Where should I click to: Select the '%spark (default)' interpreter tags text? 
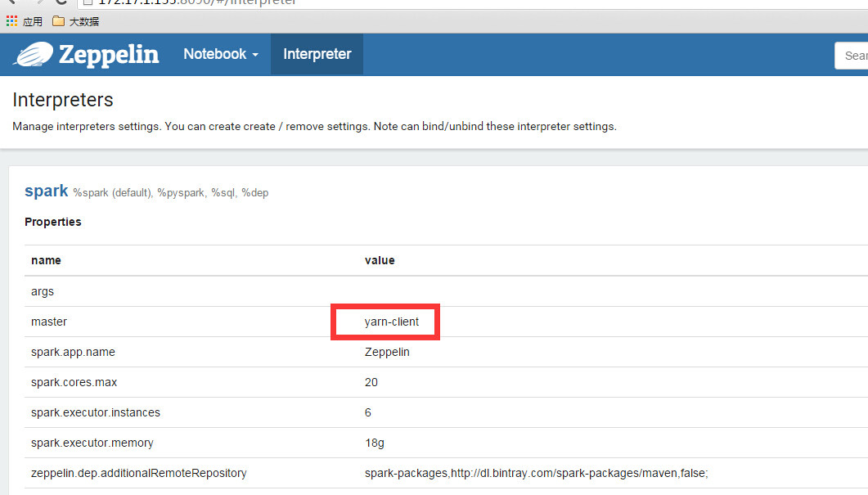170,193
